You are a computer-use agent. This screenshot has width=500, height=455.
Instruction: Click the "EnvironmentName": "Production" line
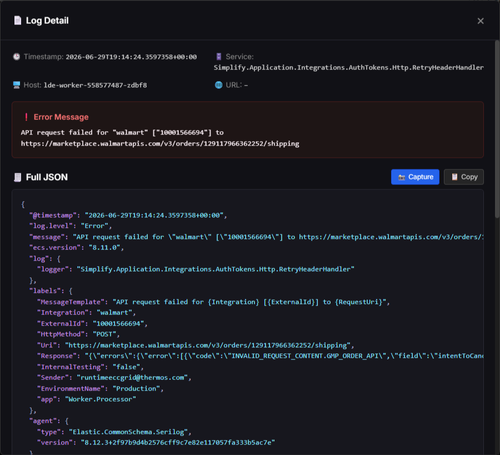tap(100, 389)
